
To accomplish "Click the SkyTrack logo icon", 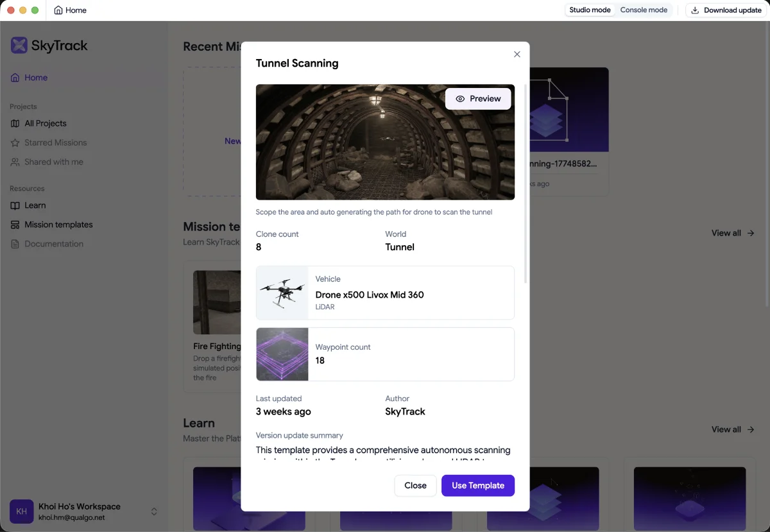I will (x=19, y=45).
